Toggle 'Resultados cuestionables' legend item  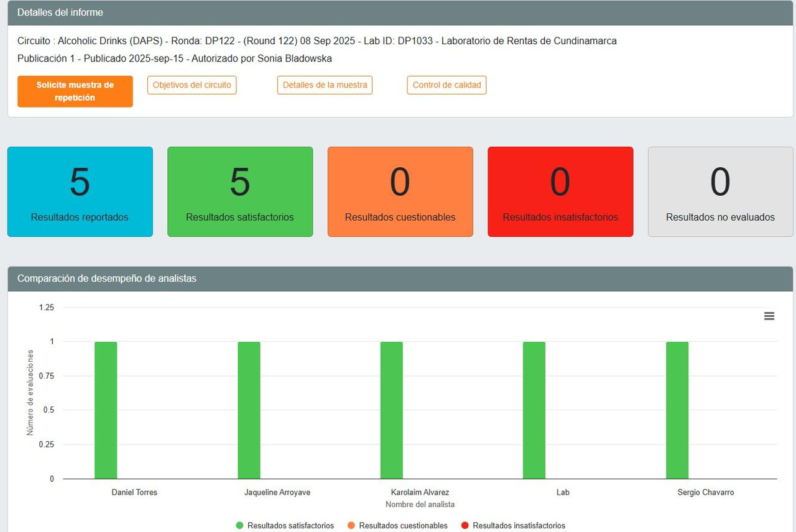tap(397, 526)
